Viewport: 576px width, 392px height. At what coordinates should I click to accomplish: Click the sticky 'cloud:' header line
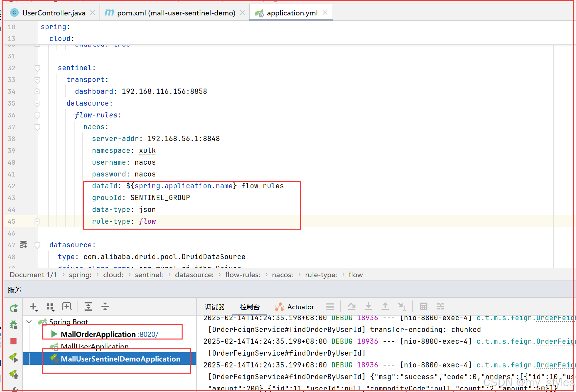62,39
